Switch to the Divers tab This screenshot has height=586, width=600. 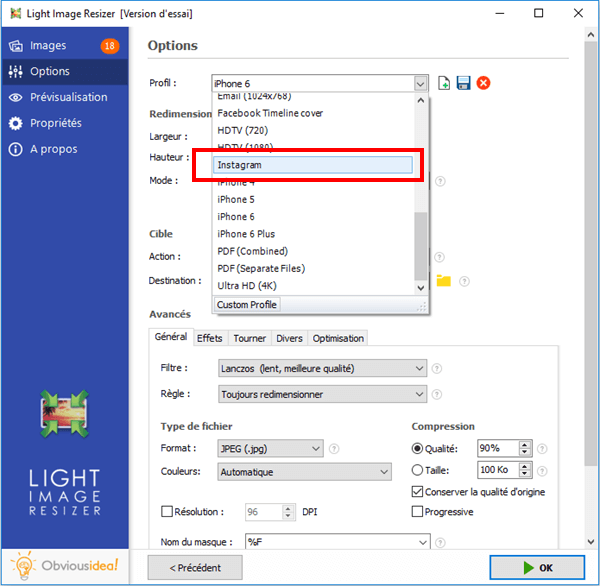[x=289, y=338]
